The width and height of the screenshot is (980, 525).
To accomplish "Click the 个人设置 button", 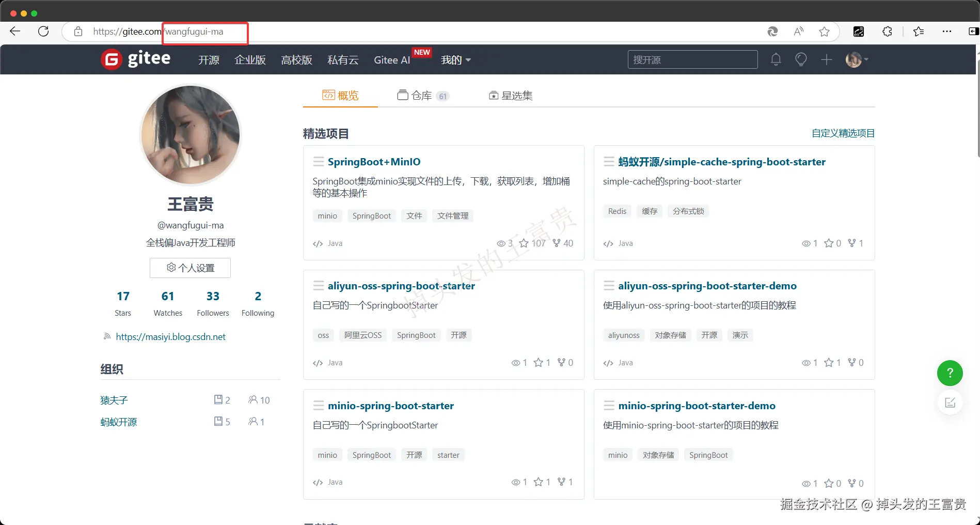I will pyautogui.click(x=190, y=268).
